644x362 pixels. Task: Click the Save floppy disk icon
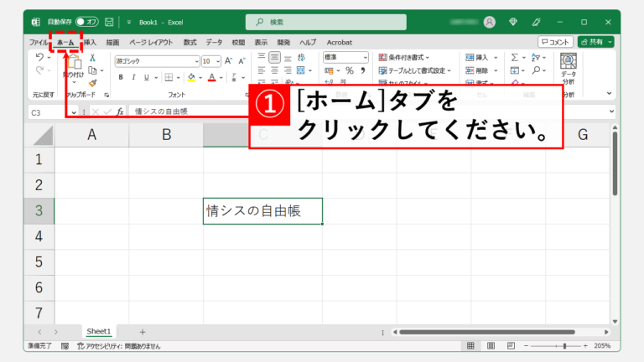(109, 22)
